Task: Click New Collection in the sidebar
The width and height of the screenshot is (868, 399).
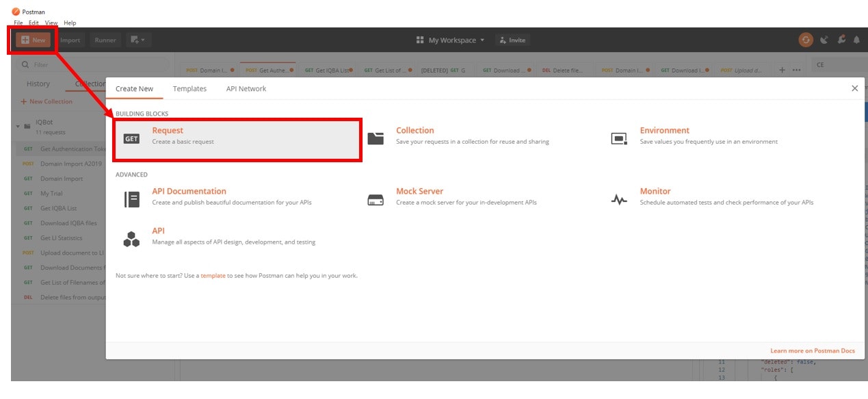Action: 47,101
